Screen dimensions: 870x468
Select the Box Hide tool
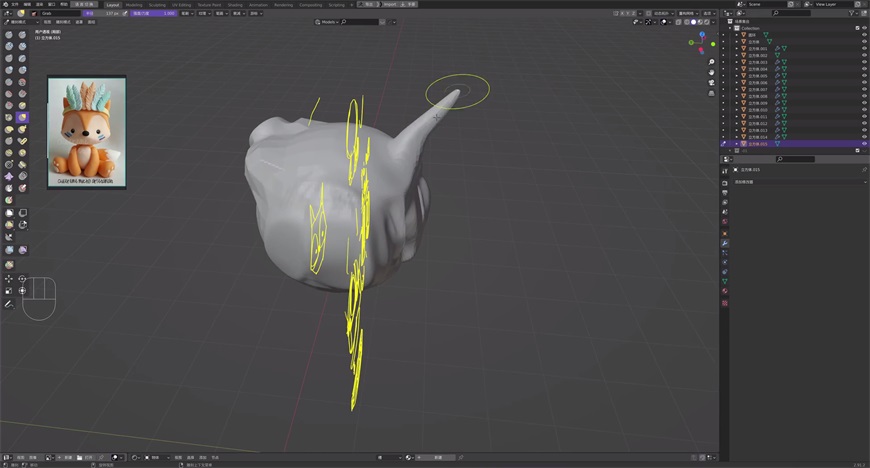[x=23, y=213]
